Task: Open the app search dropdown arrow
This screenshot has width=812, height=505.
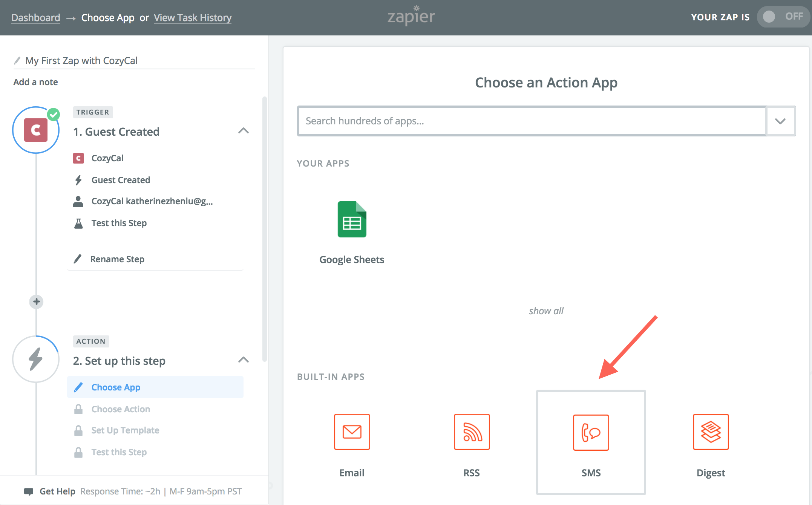Action: coord(780,121)
